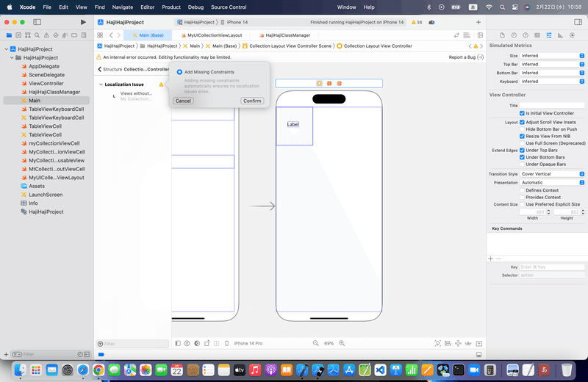Image resolution: width=588 pixels, height=382 pixels.
Task: Confirm adding missing constraints
Action: pos(252,101)
